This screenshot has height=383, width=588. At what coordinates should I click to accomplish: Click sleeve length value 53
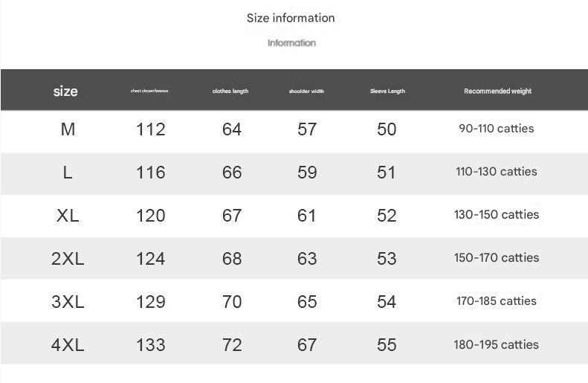coord(387,259)
